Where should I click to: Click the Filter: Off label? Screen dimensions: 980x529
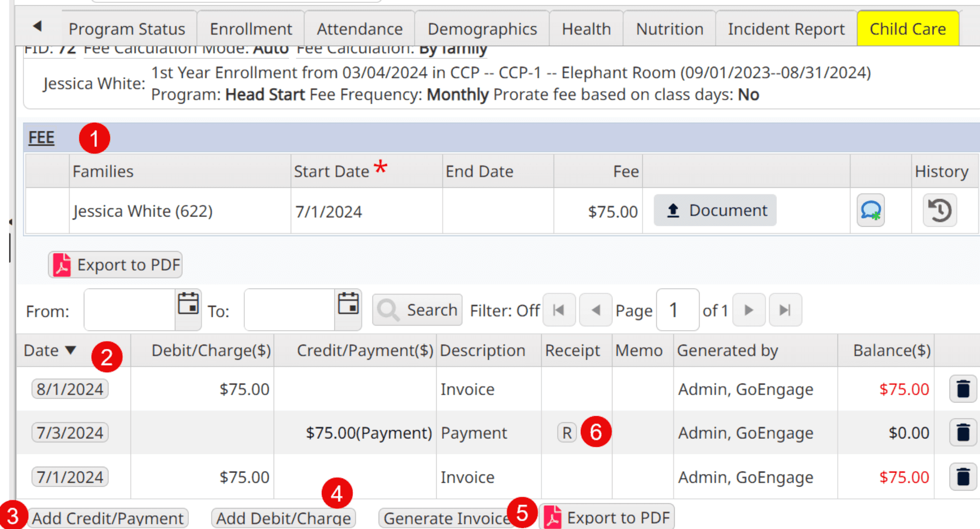coord(504,310)
